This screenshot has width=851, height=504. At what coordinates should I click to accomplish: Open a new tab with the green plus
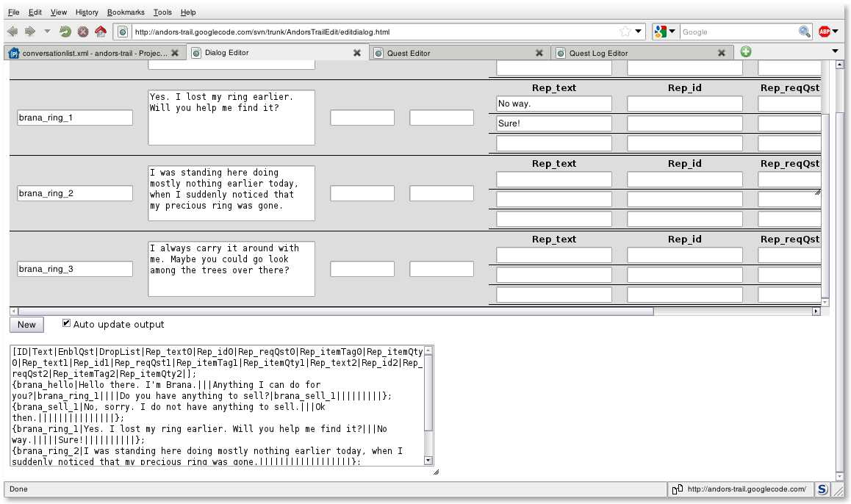point(746,52)
